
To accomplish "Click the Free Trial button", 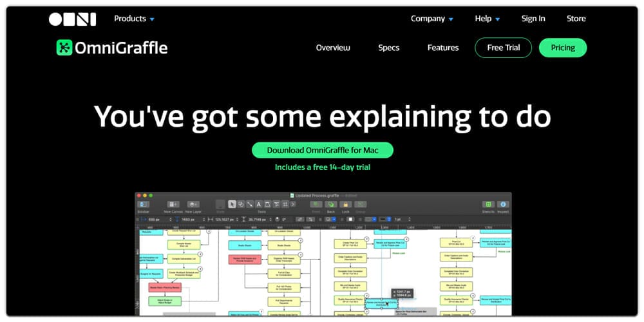I will click(504, 48).
